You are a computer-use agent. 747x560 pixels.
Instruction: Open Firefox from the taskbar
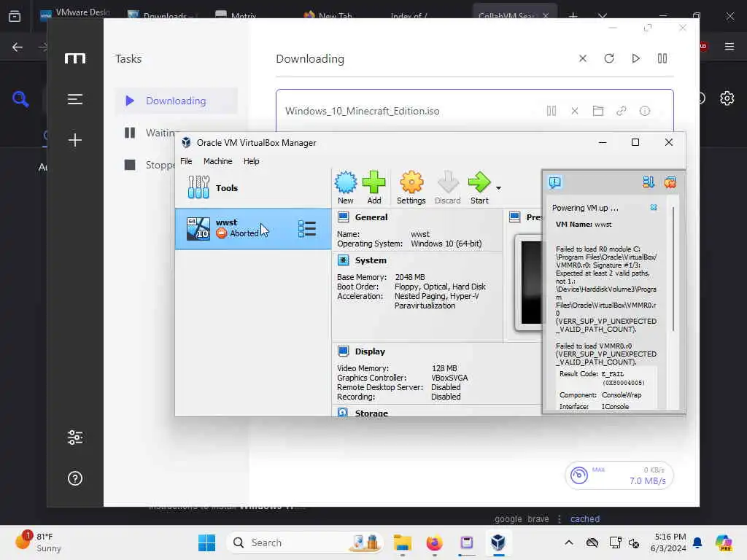click(434, 542)
